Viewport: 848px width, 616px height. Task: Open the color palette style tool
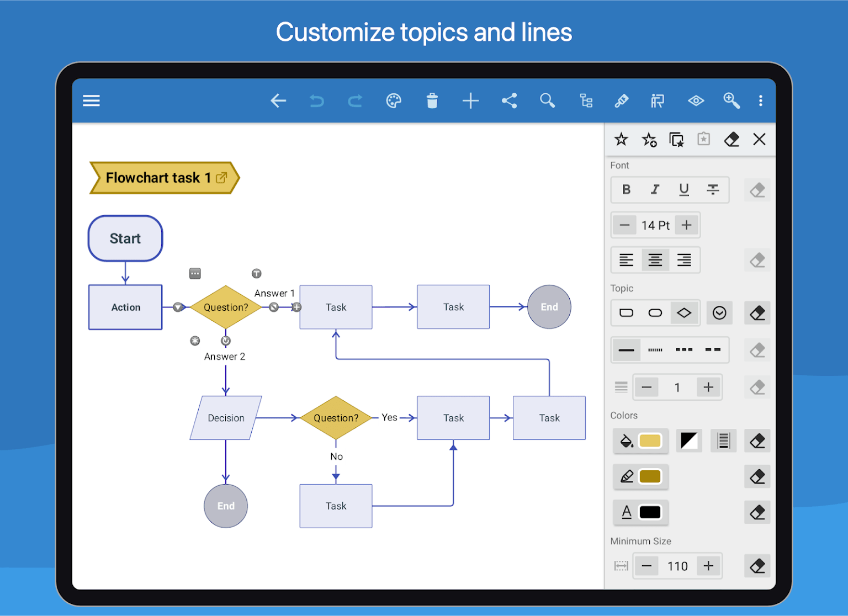(394, 100)
